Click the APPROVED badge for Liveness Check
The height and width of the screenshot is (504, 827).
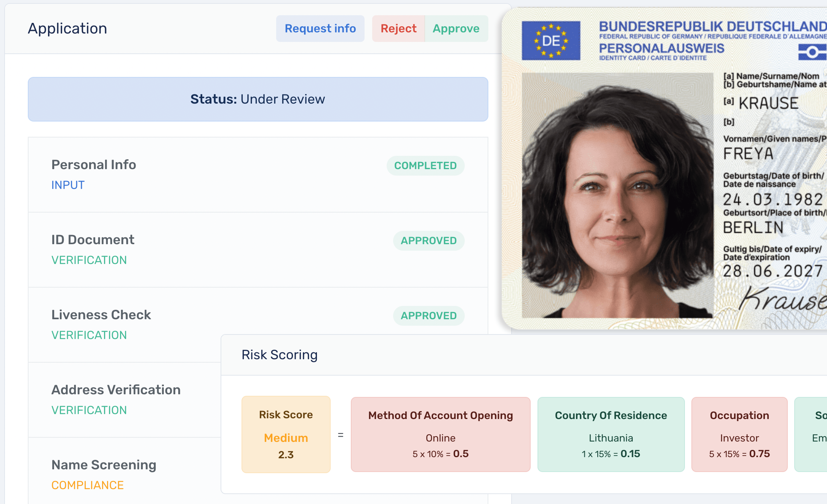[x=429, y=315]
